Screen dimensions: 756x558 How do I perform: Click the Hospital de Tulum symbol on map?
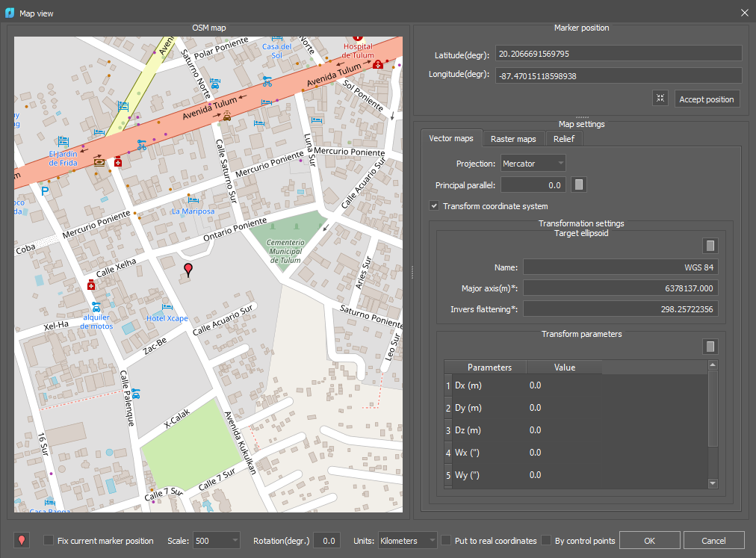[356, 36]
